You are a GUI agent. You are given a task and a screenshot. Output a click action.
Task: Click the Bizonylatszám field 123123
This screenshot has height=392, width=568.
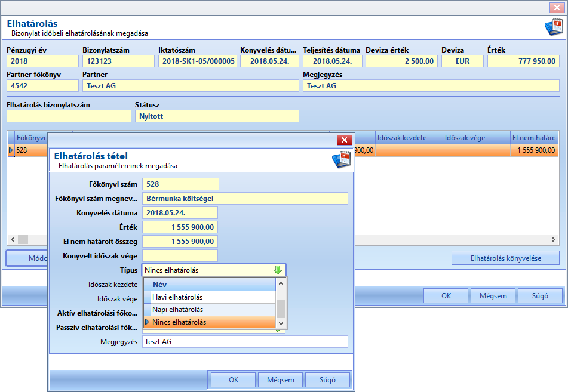coord(118,61)
